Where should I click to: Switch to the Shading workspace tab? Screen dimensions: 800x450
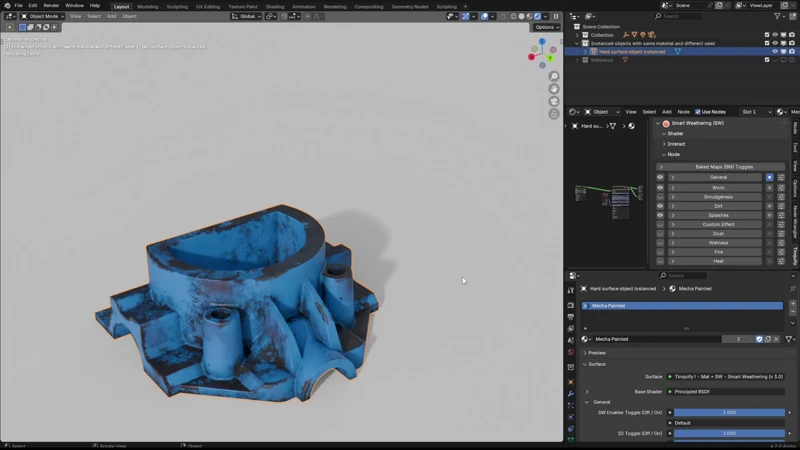274,7
